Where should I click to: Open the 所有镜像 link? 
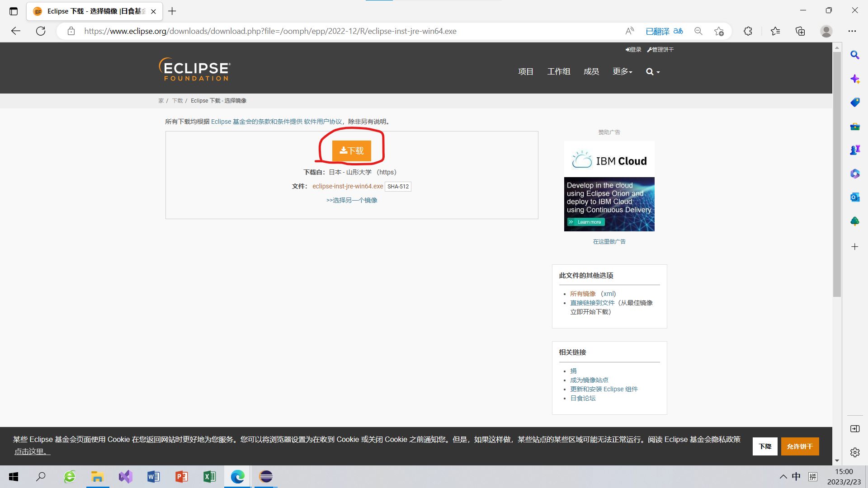(x=583, y=294)
